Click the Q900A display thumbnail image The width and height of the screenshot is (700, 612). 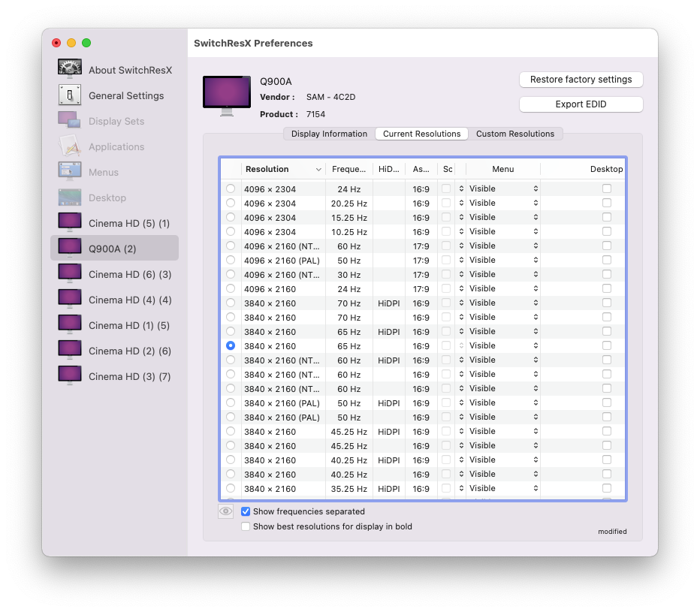coord(227,95)
